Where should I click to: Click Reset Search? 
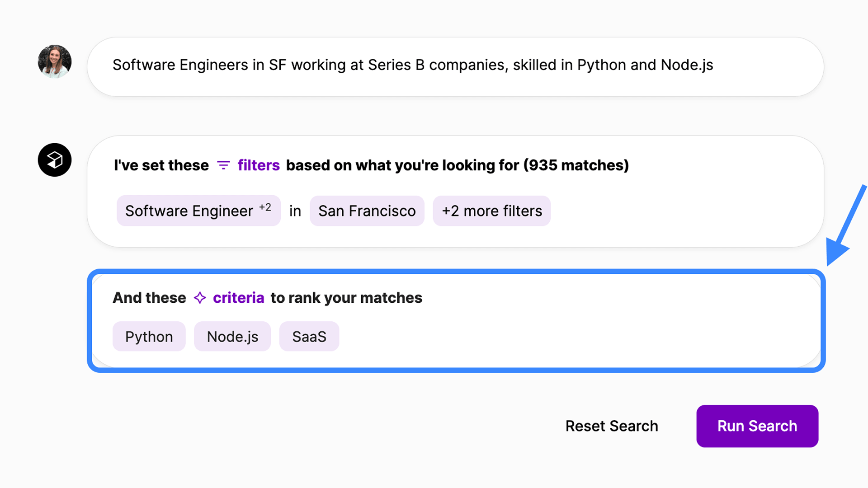coord(611,426)
